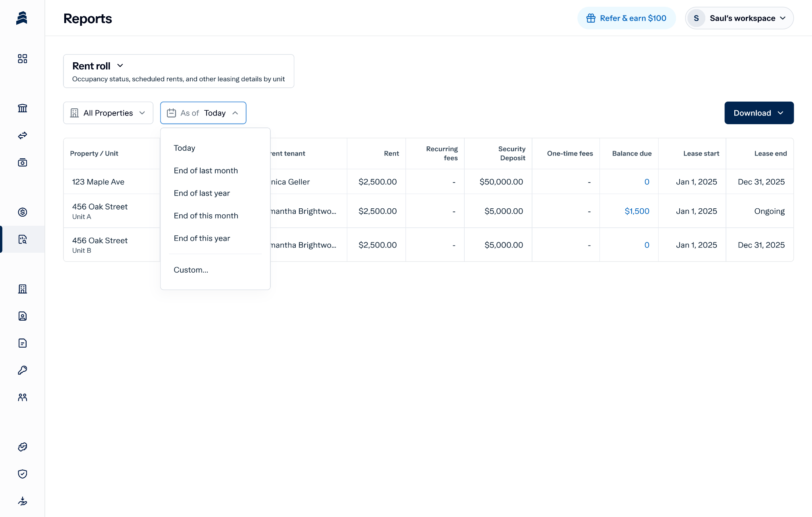Image resolution: width=812 pixels, height=517 pixels.
Task: Open the All Properties filter dropdown
Action: pos(108,113)
